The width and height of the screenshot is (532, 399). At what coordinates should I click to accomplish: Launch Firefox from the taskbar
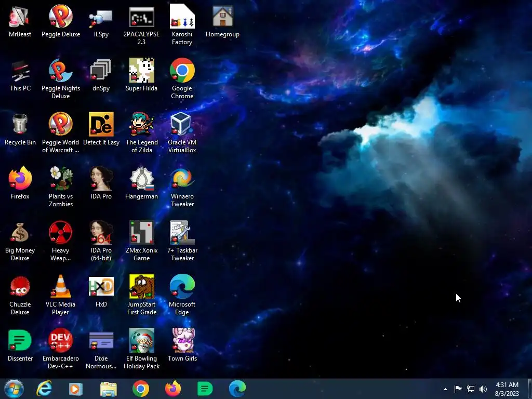click(x=173, y=389)
